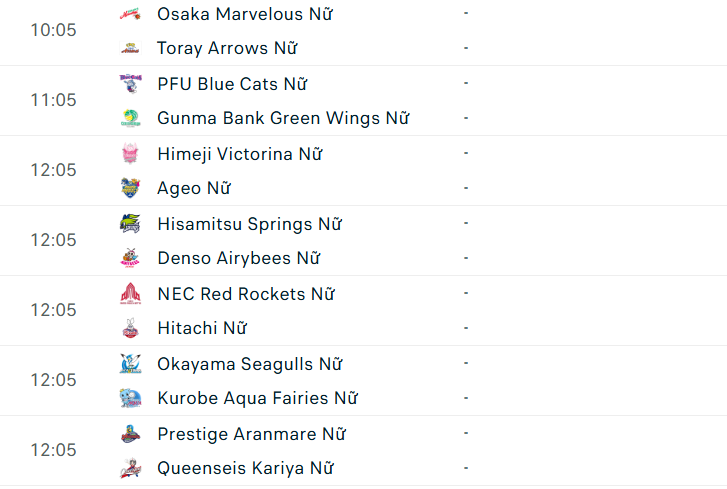The width and height of the screenshot is (727, 489).
Task: Click the NEC Red Rockets logo
Action: pyautogui.click(x=130, y=294)
